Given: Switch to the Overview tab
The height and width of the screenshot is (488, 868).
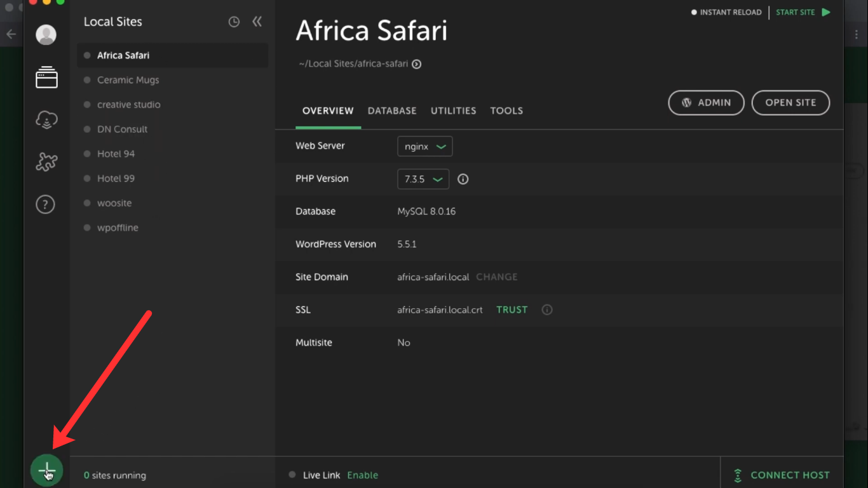Looking at the screenshot, I should pos(328,111).
